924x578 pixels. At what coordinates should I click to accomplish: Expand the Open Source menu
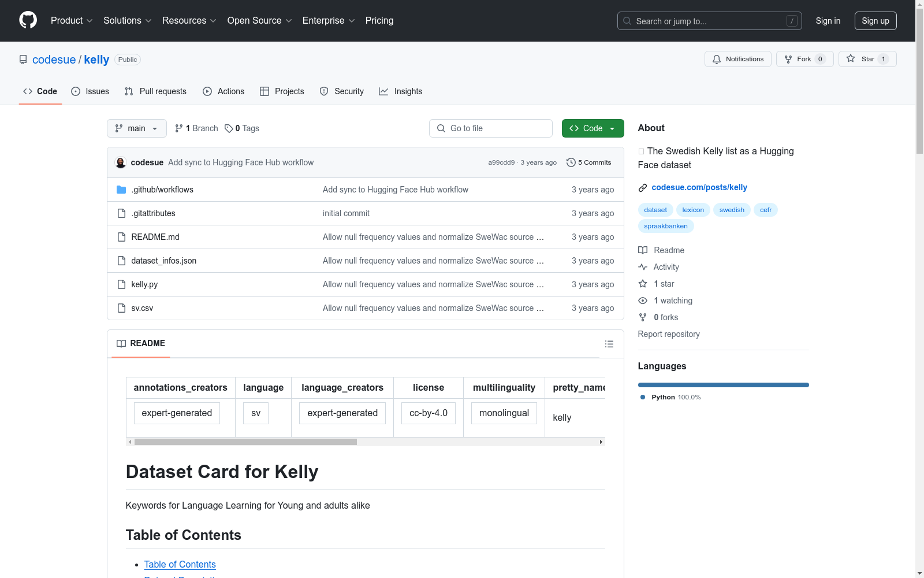pyautogui.click(x=260, y=20)
